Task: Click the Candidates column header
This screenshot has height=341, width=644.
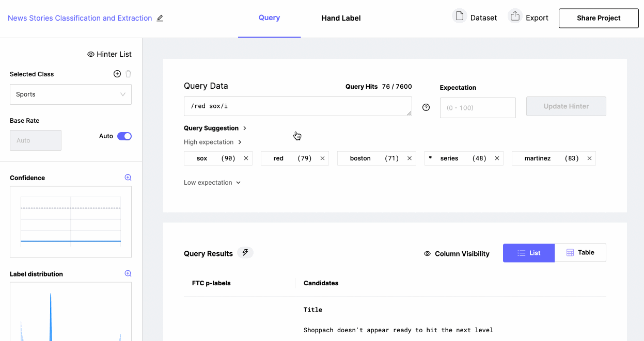Action: click(321, 283)
